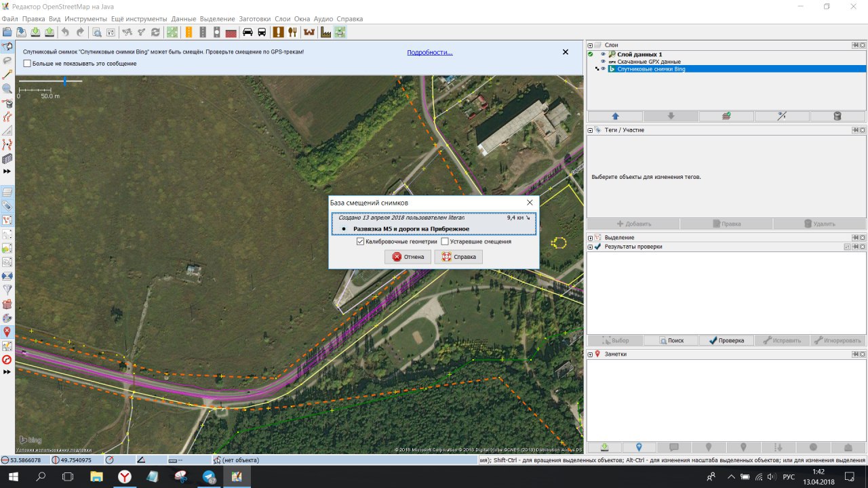The height and width of the screenshot is (488, 868).
Task: Click the 'РУС' language indicator in tray
Action: (x=789, y=477)
